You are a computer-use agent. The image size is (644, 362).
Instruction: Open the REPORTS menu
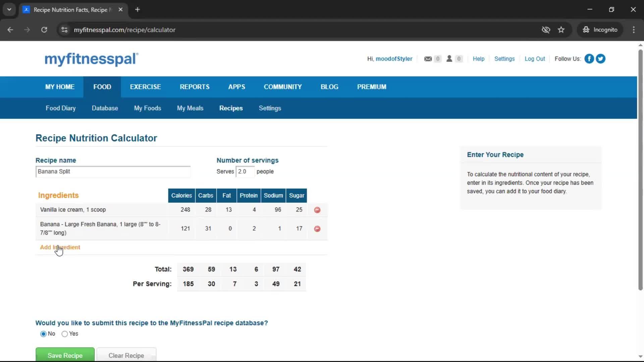[195, 87]
